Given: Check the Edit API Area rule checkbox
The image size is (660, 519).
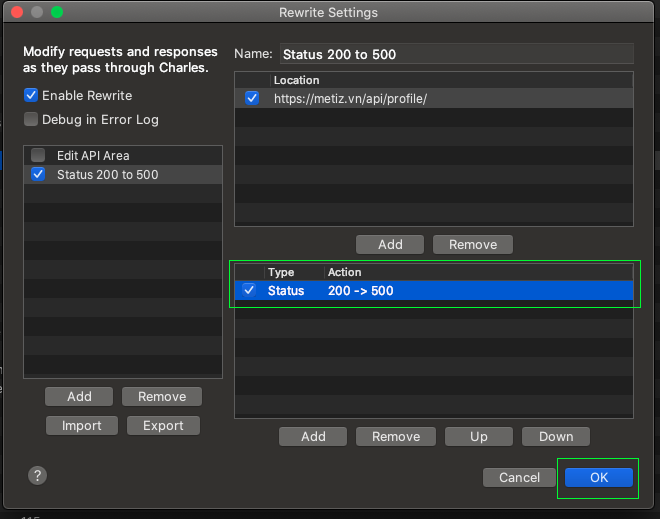Looking at the screenshot, I should point(38,155).
